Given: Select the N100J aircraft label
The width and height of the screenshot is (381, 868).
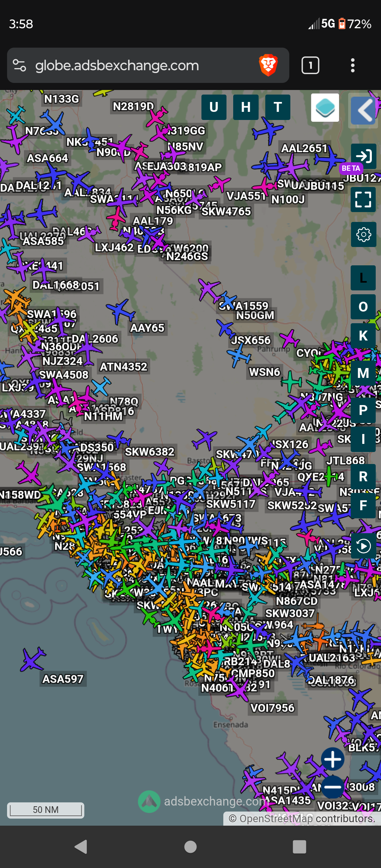Looking at the screenshot, I should point(288,200).
